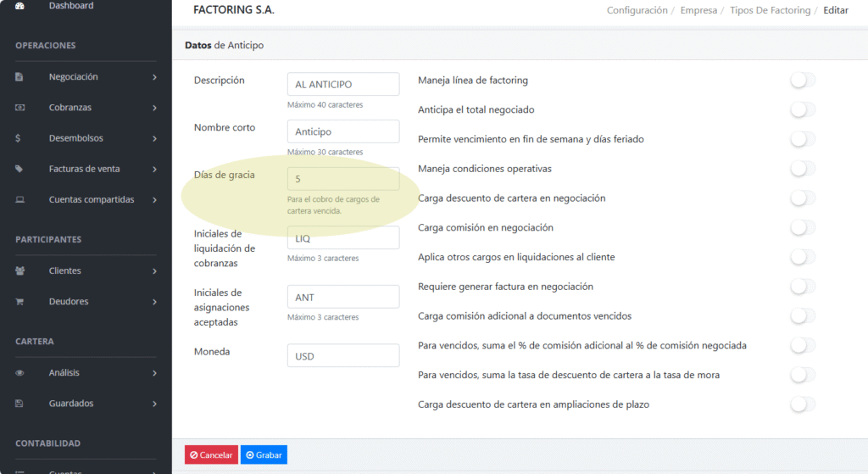
Task: Click the Análisis eye icon
Action: tap(19, 373)
